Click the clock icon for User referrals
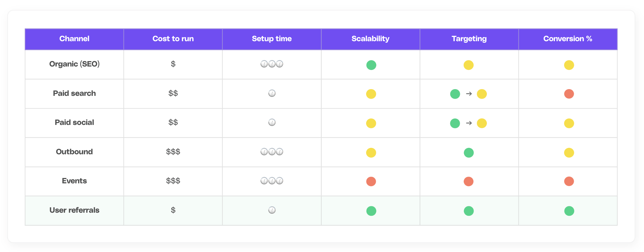The height and width of the screenshot is (252, 644). 272,210
